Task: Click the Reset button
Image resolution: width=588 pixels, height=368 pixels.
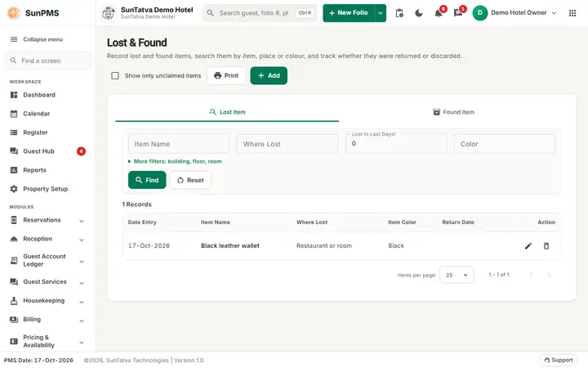Action: 190,180
